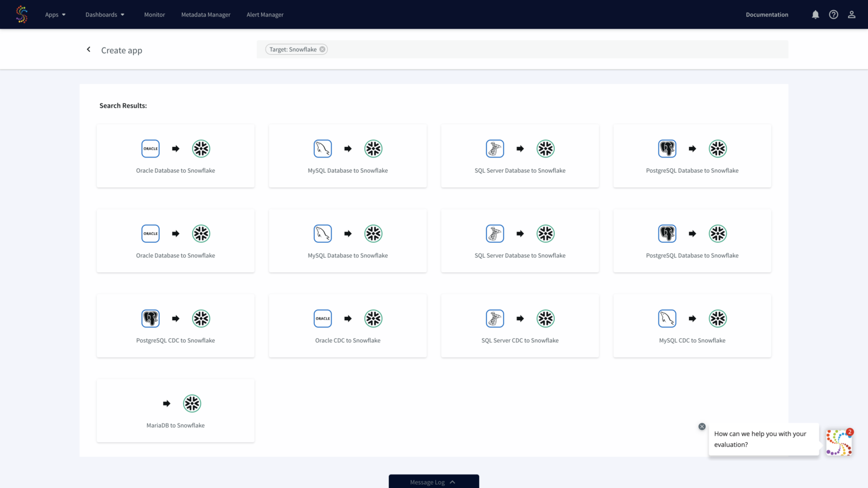Click the help question mark icon
868x488 pixels.
click(x=834, y=14)
